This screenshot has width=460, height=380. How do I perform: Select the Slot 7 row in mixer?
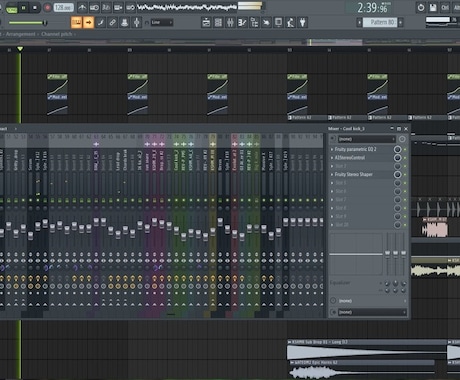(361, 199)
